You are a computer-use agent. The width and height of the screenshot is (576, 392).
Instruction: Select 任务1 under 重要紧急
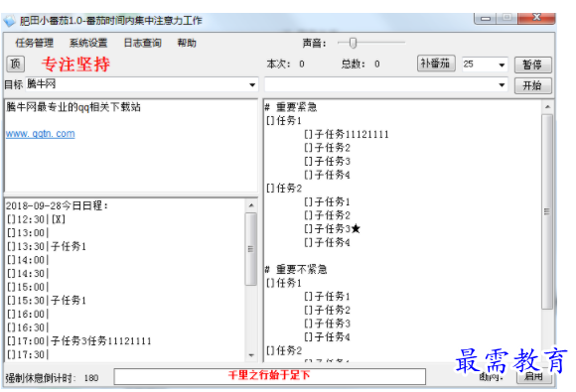pyautogui.click(x=284, y=120)
